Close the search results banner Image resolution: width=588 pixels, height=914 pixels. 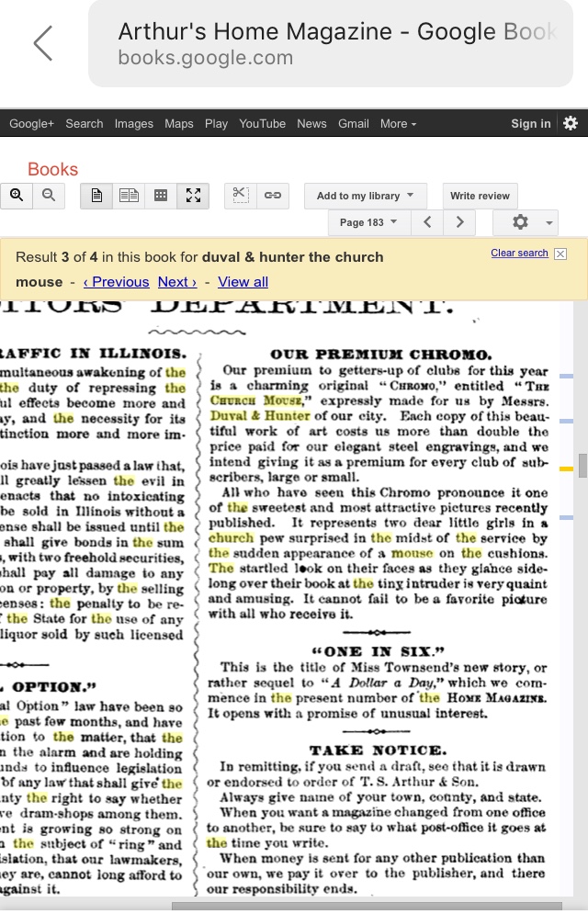click(560, 254)
